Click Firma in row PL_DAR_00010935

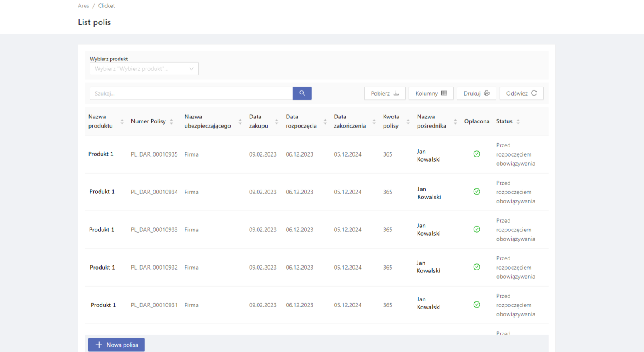click(x=192, y=154)
